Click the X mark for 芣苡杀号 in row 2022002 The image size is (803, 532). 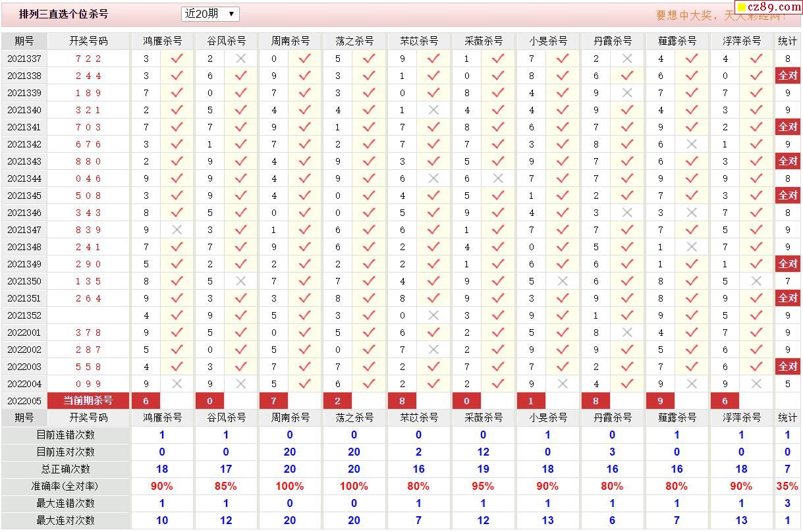(433, 350)
